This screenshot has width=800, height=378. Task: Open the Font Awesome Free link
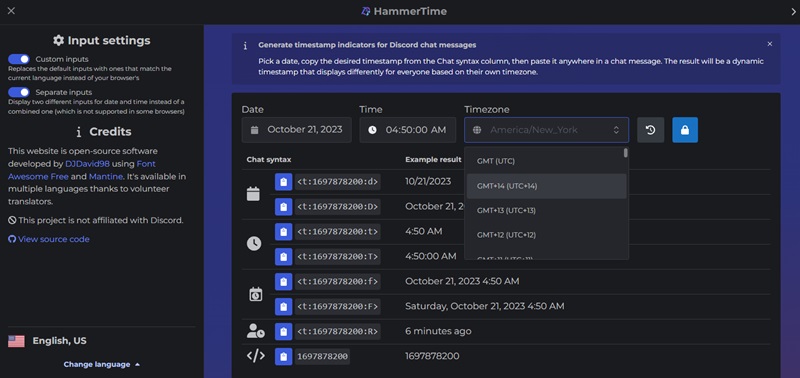click(82, 170)
